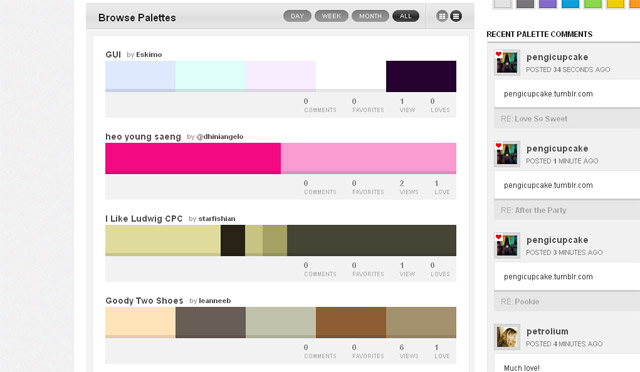Click the pale lavender swatch in GUI
This screenshot has height=372, width=640.
(x=281, y=76)
